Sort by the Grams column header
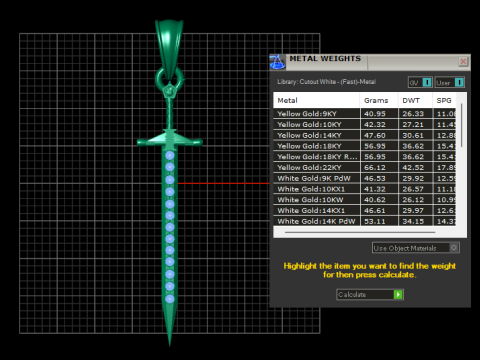Screen dimensions: 480x360 click(x=379, y=100)
